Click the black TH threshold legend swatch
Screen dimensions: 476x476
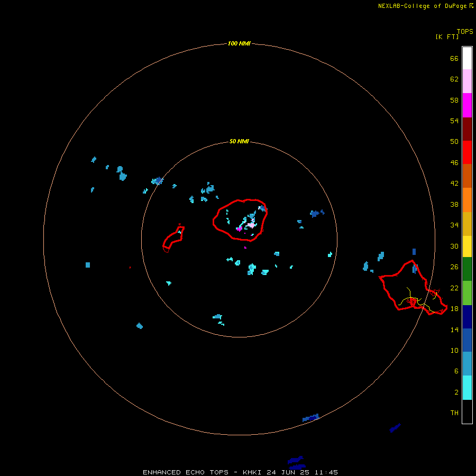[467, 411]
